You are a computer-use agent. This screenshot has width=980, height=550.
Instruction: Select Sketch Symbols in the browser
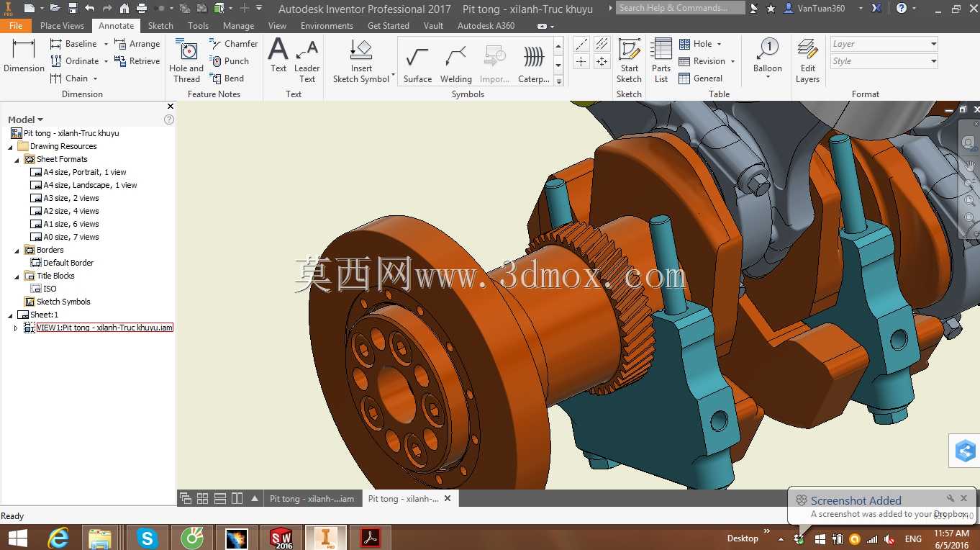coord(58,302)
